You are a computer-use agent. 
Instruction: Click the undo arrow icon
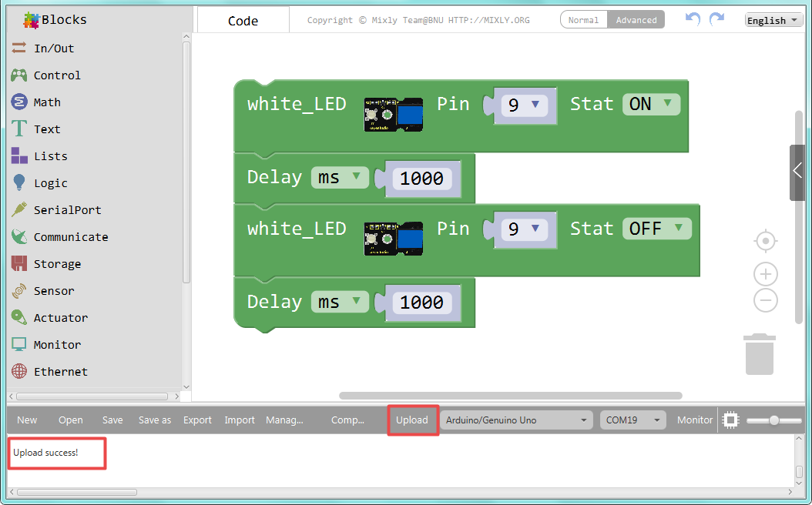(693, 20)
